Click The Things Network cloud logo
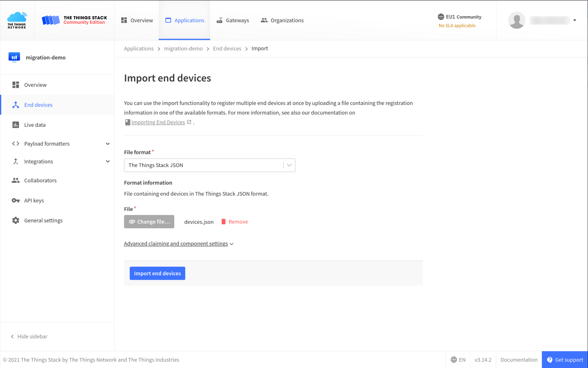Viewport: 588px width, 368px height. [17, 20]
